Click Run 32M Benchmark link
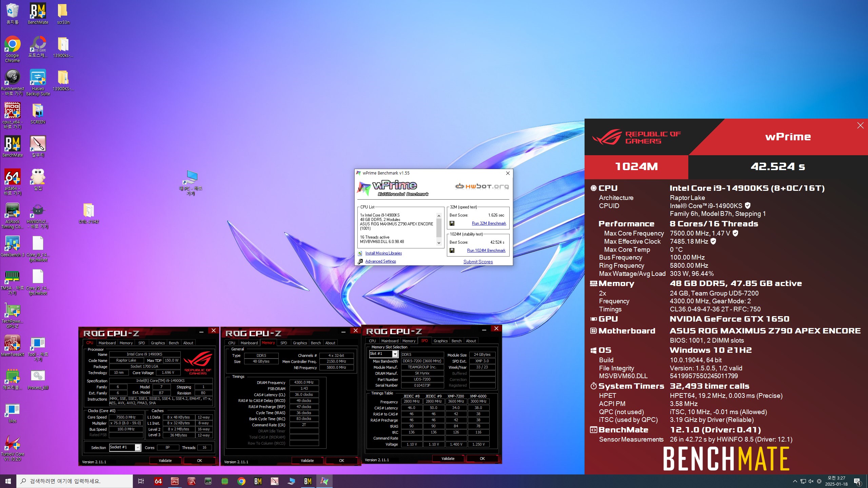 489,223
